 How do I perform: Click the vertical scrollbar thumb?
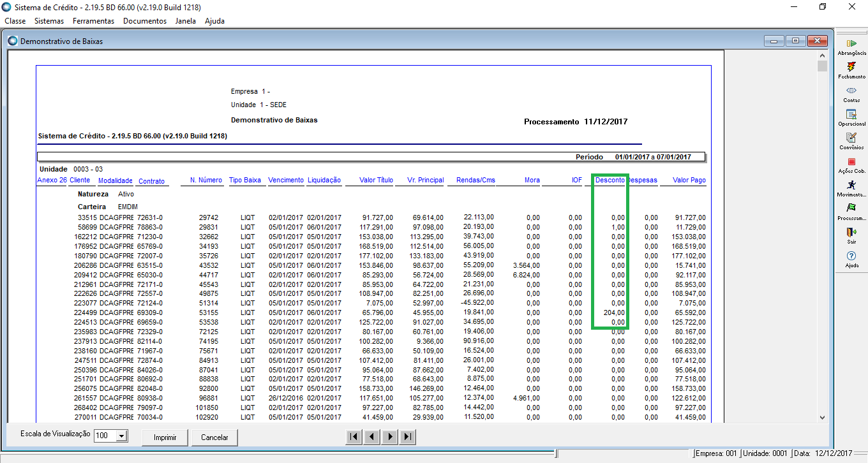[822, 66]
